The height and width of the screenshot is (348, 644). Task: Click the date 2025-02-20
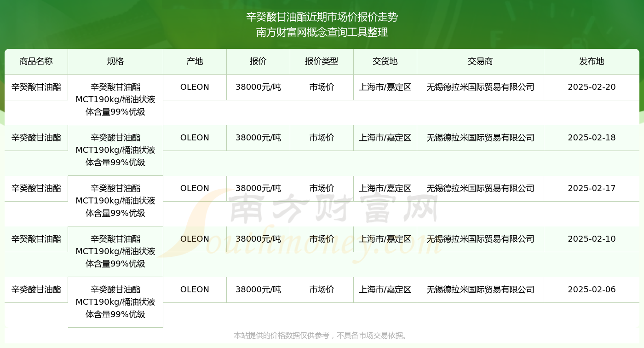[x=592, y=87]
